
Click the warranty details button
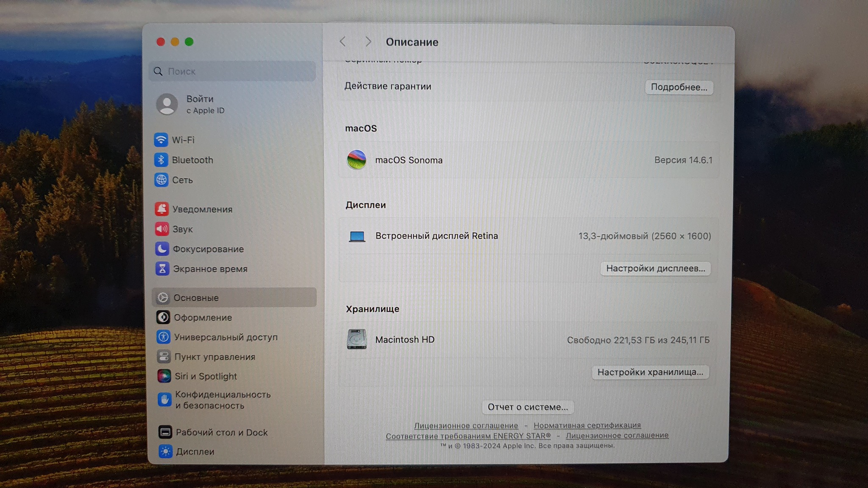tap(679, 87)
